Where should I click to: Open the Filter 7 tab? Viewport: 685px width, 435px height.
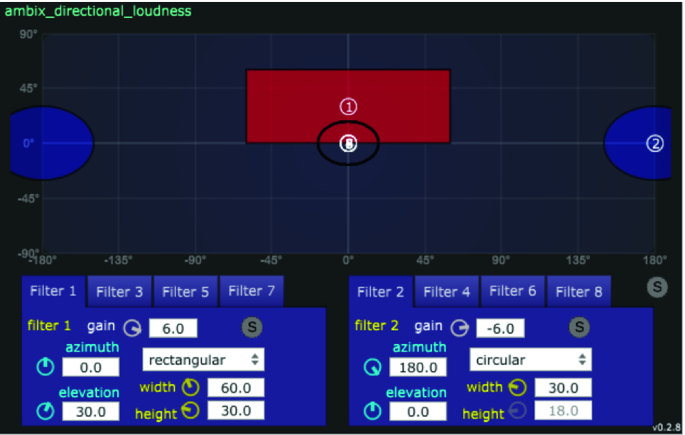coord(251,291)
